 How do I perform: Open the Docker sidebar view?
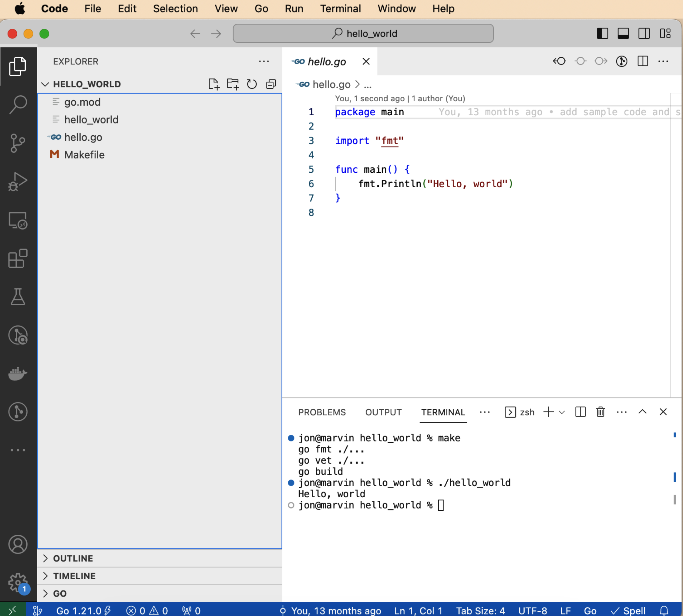[18, 374]
